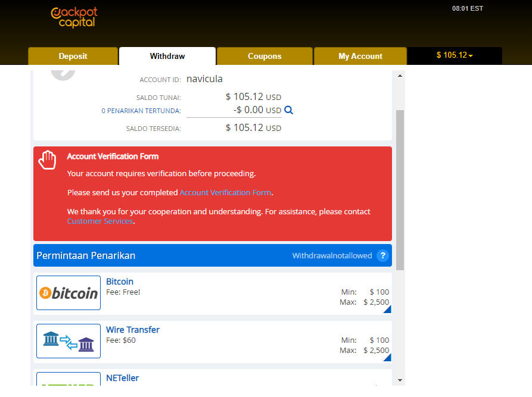Viewport: 532px width, 397px height.
Task: Click the scrollbar down arrow
Action: (x=400, y=379)
